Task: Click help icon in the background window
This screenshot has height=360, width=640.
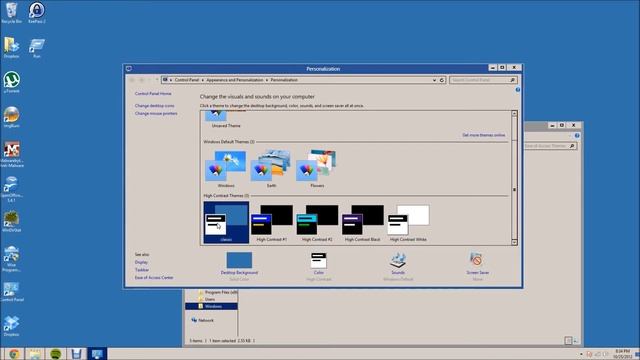Action: (577, 136)
